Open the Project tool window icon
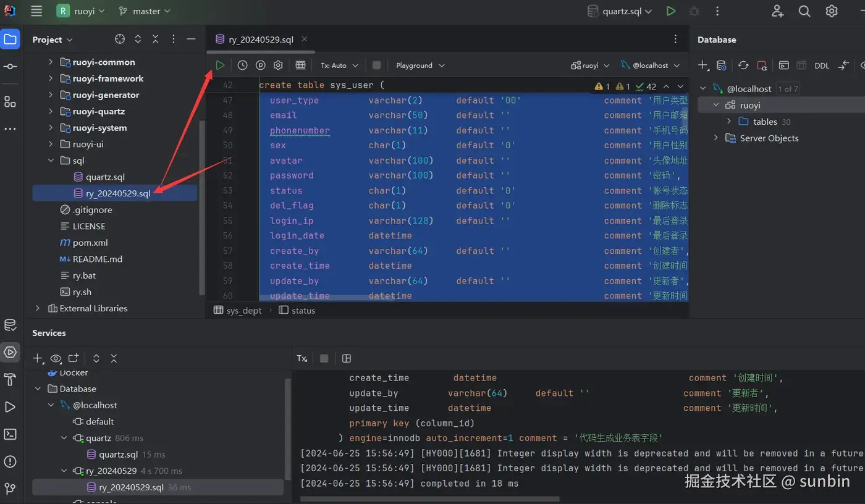Screen dimensions: 865x504 click(x=10, y=40)
